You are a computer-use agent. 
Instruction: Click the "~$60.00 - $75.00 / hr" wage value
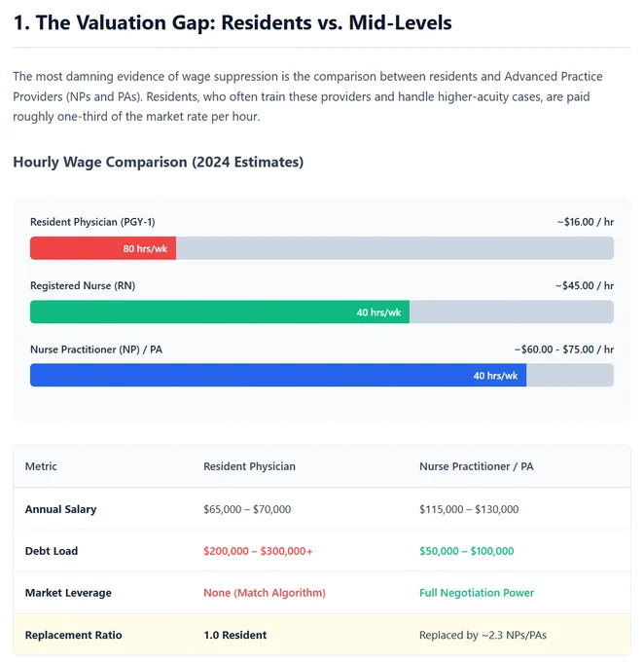pos(564,349)
